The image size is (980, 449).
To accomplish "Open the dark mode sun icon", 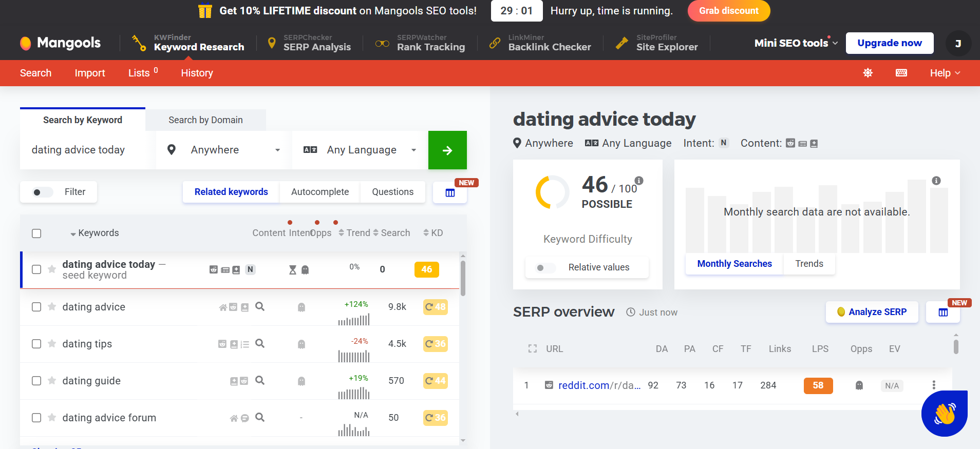I will pyautogui.click(x=868, y=73).
